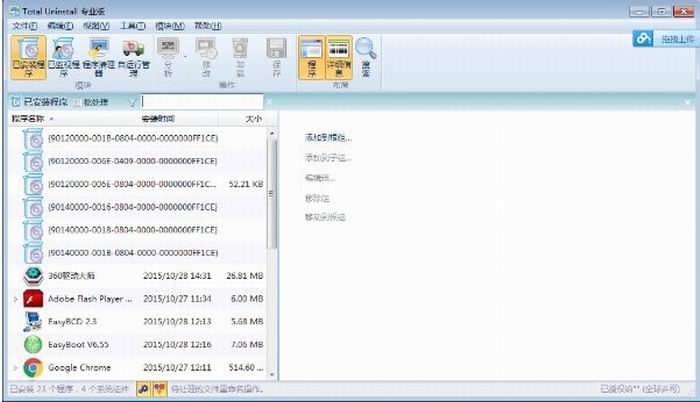Close the details pane with its X

[x=688, y=102]
